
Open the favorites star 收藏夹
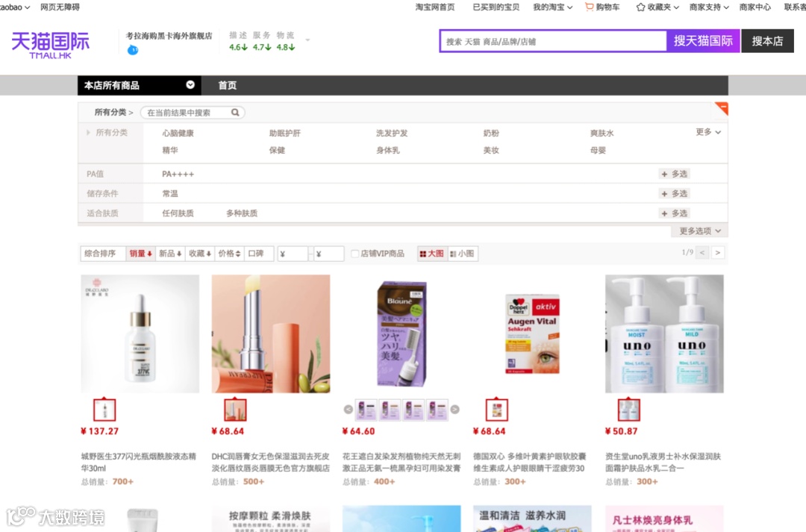point(657,7)
